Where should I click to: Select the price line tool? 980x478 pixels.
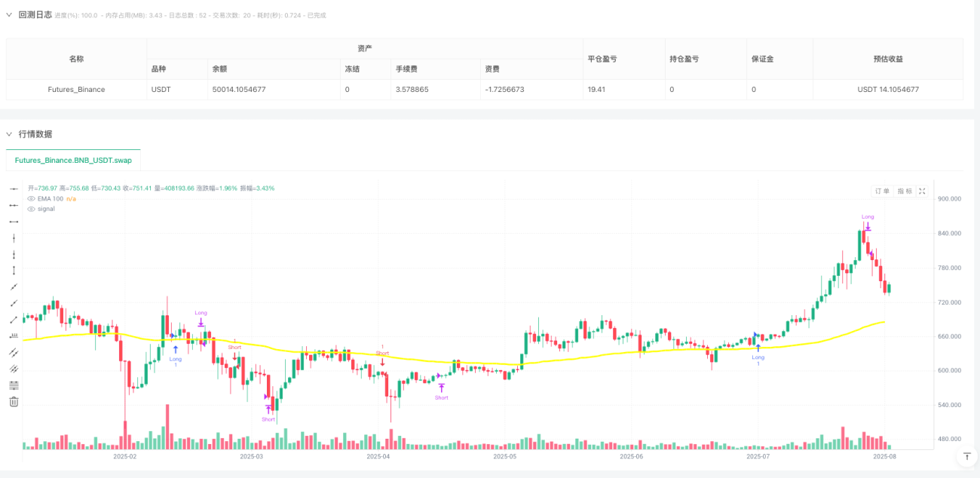tap(13, 336)
